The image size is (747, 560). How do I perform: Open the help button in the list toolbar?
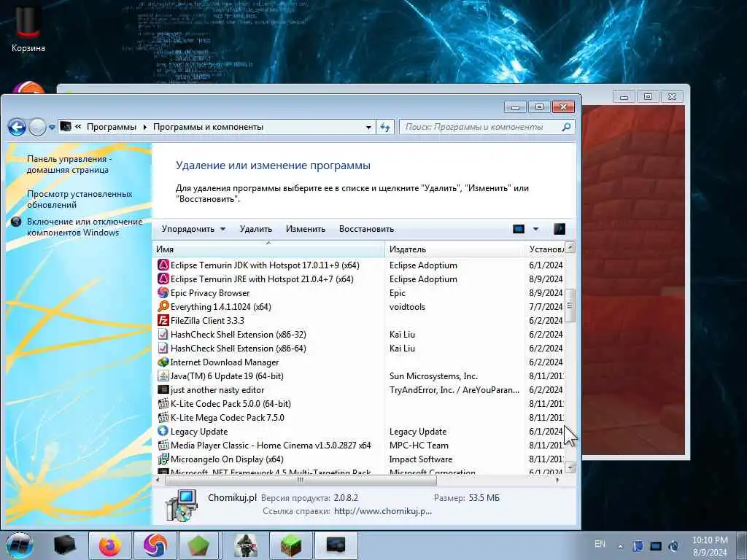tap(560, 229)
